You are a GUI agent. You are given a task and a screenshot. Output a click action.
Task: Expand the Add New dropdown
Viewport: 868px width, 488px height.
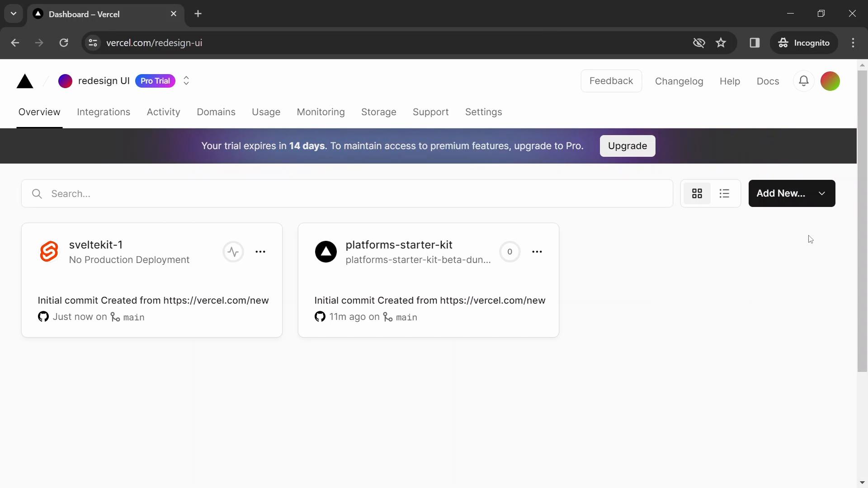821,193
